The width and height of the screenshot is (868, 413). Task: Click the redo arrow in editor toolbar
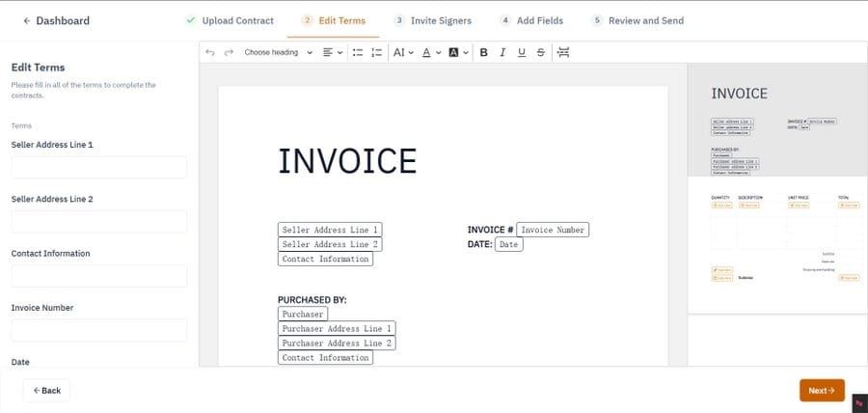click(x=229, y=52)
